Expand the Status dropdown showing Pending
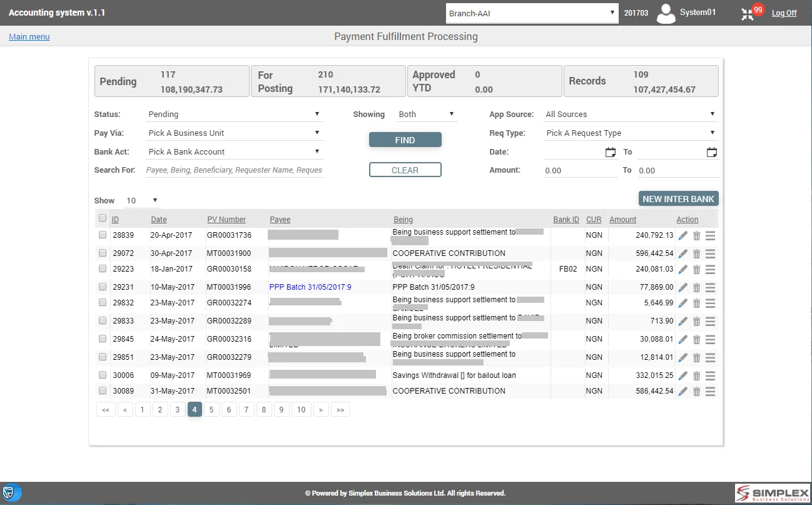Image resolution: width=812 pixels, height=505 pixels. [x=234, y=115]
